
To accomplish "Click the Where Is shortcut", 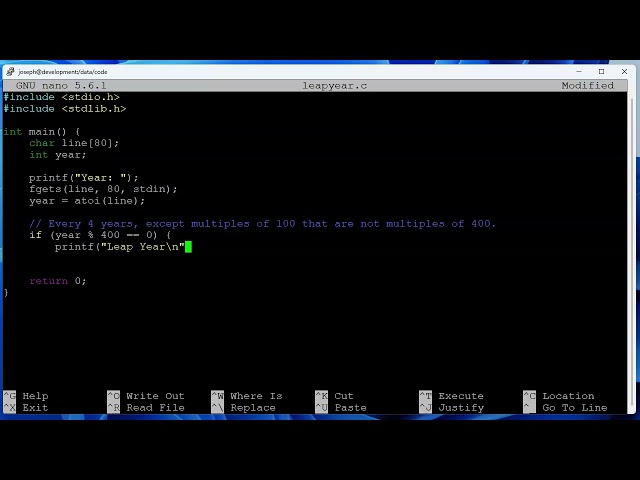I will [x=247, y=396].
